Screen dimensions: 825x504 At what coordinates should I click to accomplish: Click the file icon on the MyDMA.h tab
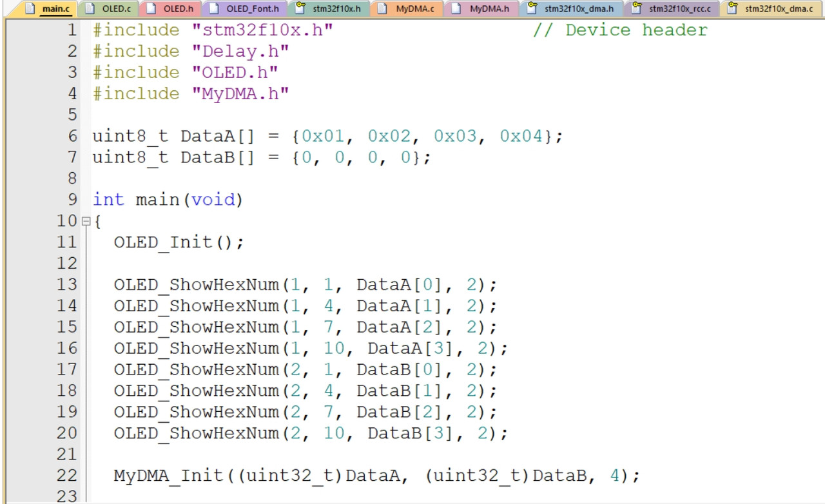point(456,9)
